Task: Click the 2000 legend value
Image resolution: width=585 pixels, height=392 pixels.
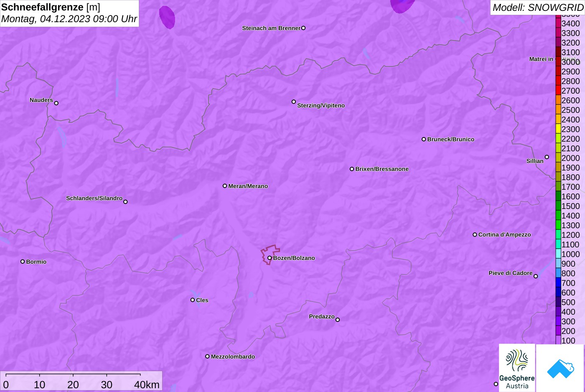Action: [x=571, y=158]
